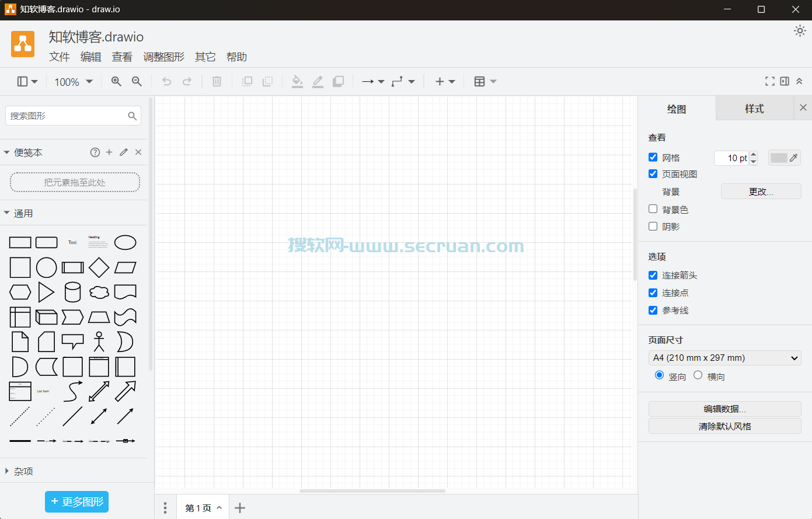Toggle fullscreen icon at top right
Image resolution: width=812 pixels, height=519 pixels.
tap(770, 81)
